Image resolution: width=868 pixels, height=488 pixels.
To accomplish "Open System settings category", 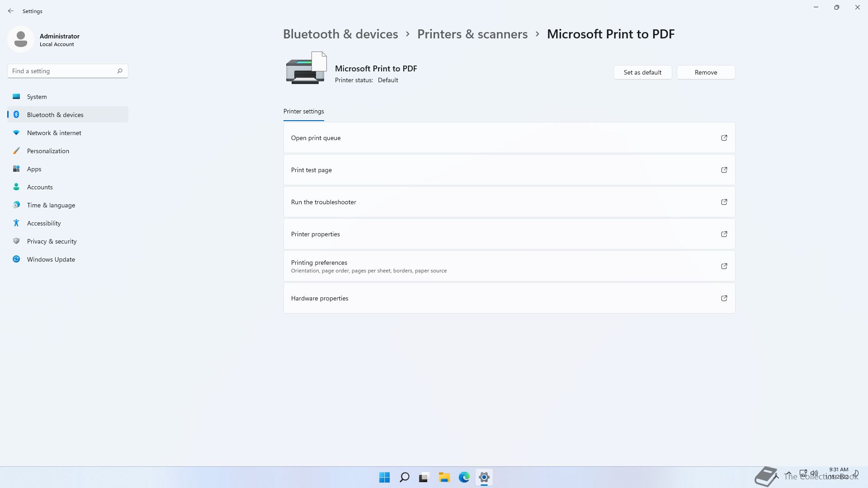I will tap(68, 97).
